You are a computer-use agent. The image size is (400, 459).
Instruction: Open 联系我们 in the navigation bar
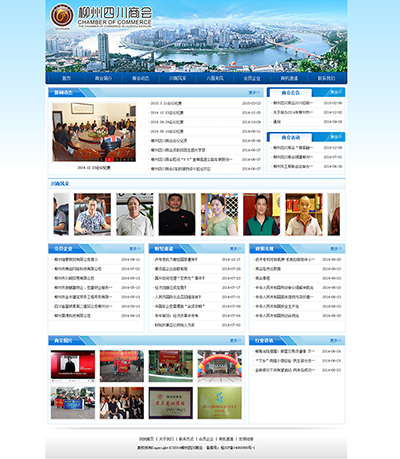[x=326, y=78]
